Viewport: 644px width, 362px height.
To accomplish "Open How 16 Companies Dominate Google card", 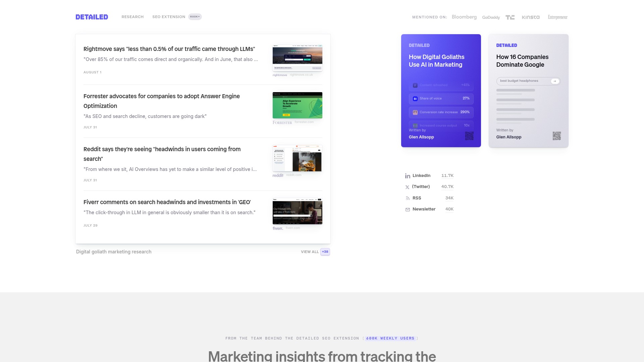I will pos(529,90).
